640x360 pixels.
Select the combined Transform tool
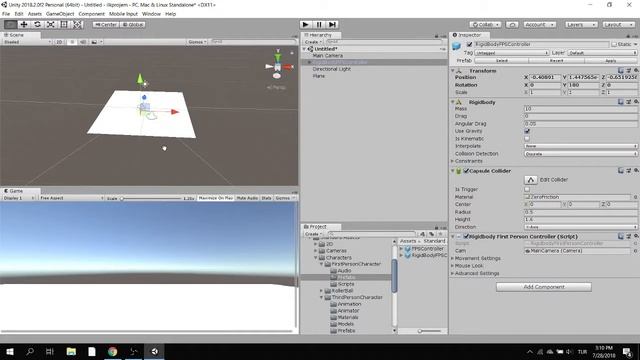pos(78,24)
